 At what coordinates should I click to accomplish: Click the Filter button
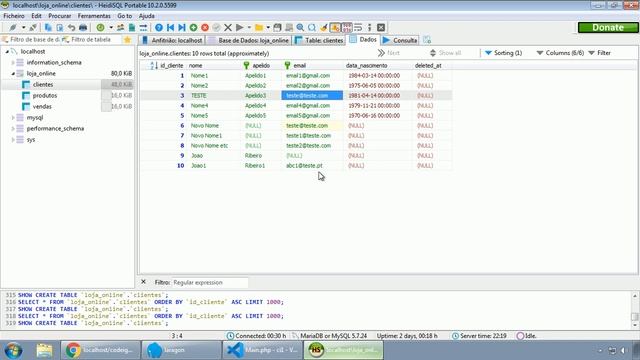[x=600, y=53]
